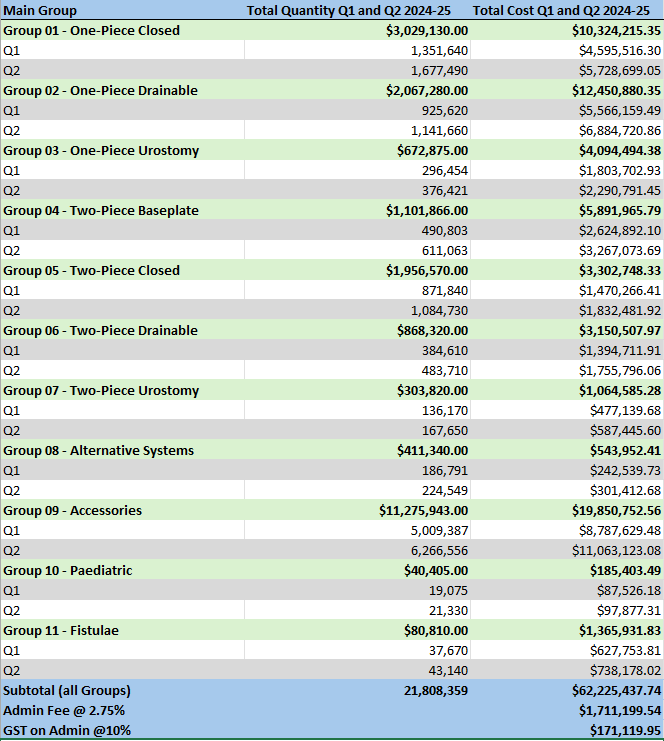Select the subtotal cost $62,225,437.74
Viewport: 664px width, 741px height.
tap(616, 690)
